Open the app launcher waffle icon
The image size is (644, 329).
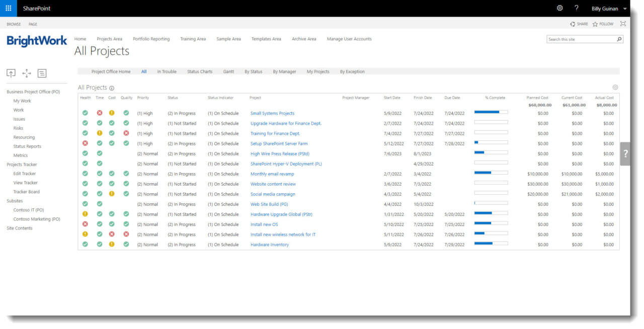pyautogui.click(x=7, y=8)
